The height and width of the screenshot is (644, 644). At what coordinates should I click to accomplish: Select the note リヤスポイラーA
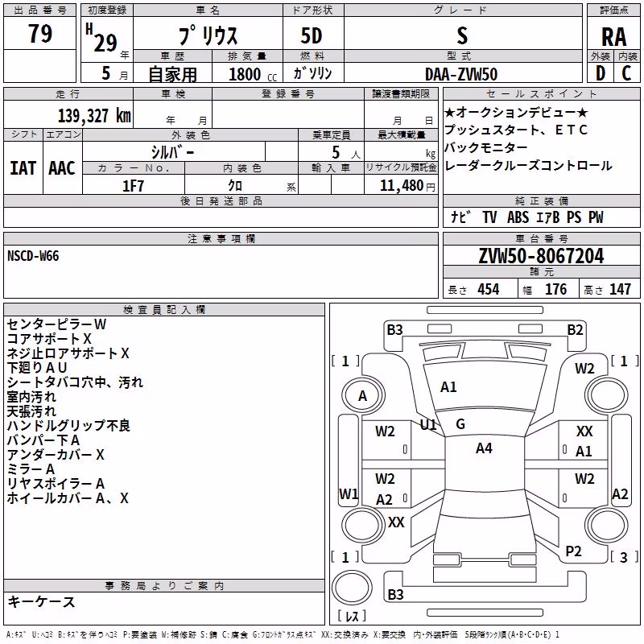[x=56, y=484]
